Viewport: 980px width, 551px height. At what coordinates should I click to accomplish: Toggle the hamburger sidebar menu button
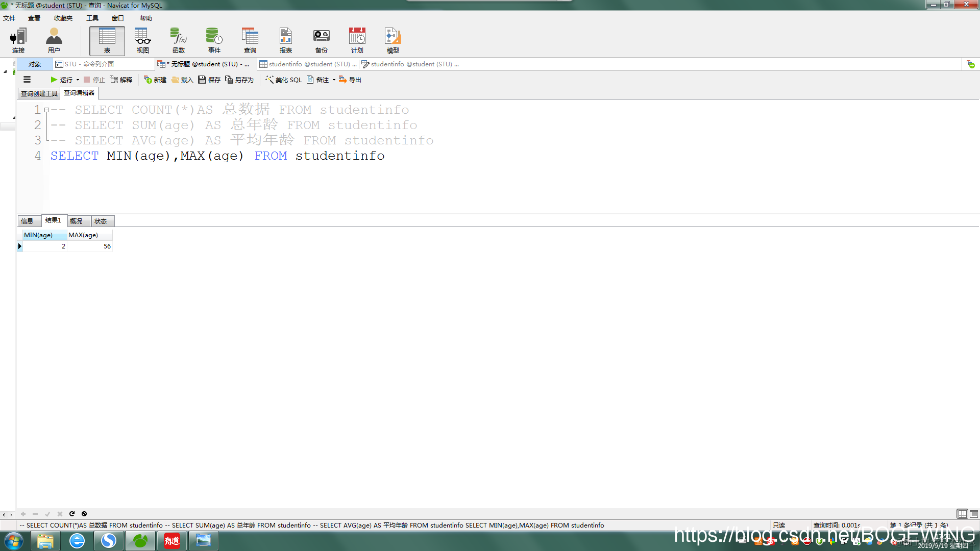tap(27, 80)
